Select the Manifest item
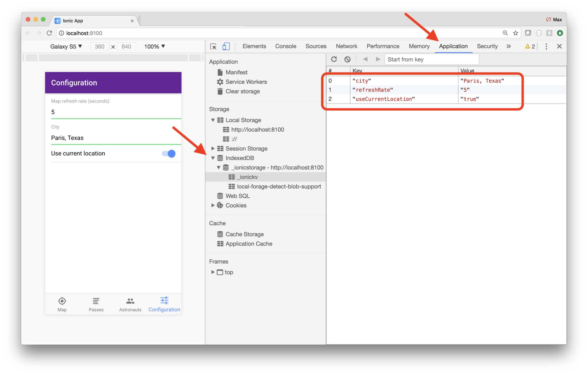Viewport: 588px width, 375px height. pyautogui.click(x=236, y=72)
